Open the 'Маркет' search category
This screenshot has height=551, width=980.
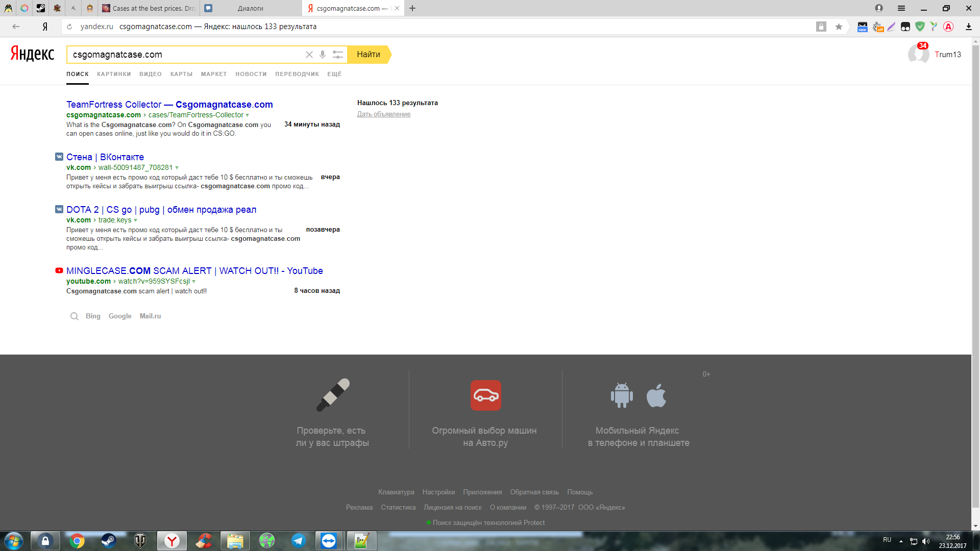(x=214, y=74)
